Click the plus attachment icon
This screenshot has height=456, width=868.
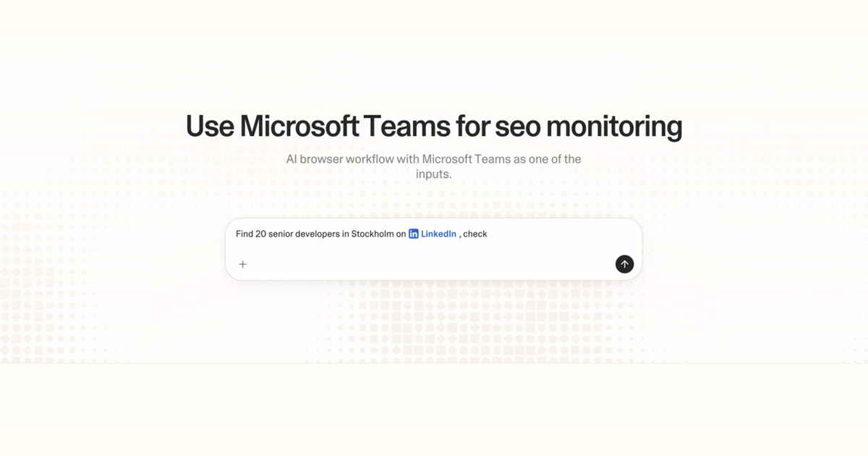[243, 264]
